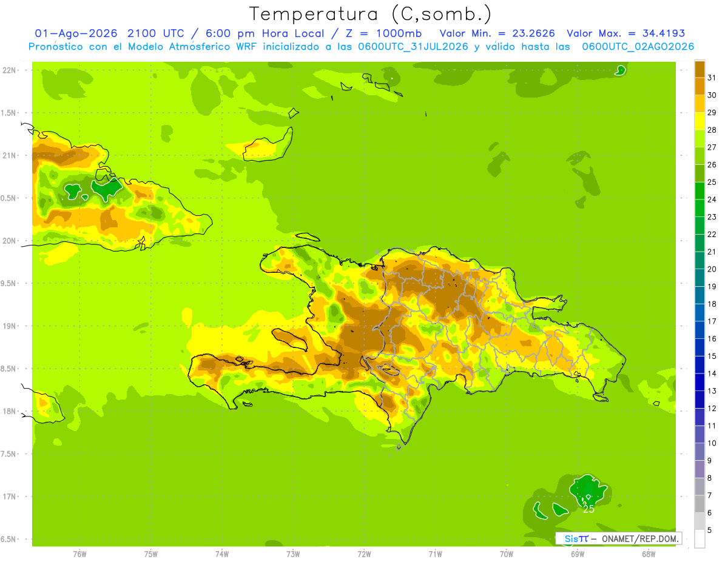Click legend value 9 on the color scale
Image resolution: width=728 pixels, height=562 pixels.
(710, 461)
